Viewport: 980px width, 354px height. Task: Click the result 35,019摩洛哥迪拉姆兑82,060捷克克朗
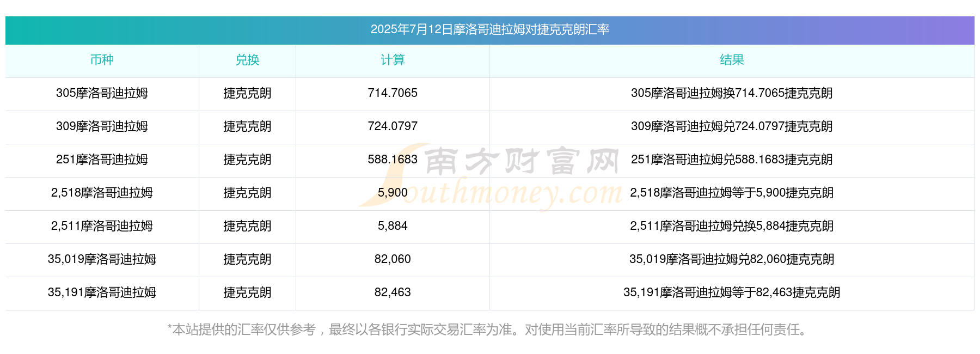[732, 259]
